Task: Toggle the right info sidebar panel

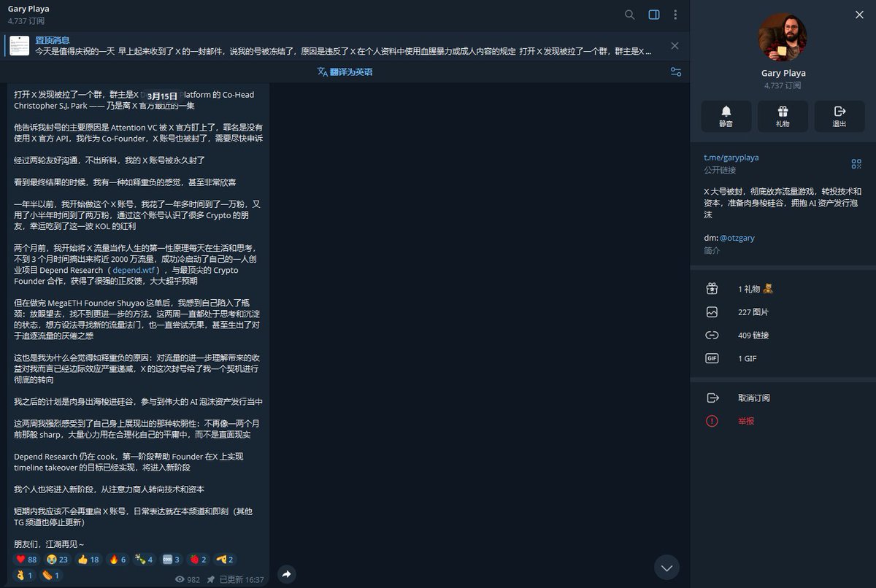Action: [x=654, y=15]
